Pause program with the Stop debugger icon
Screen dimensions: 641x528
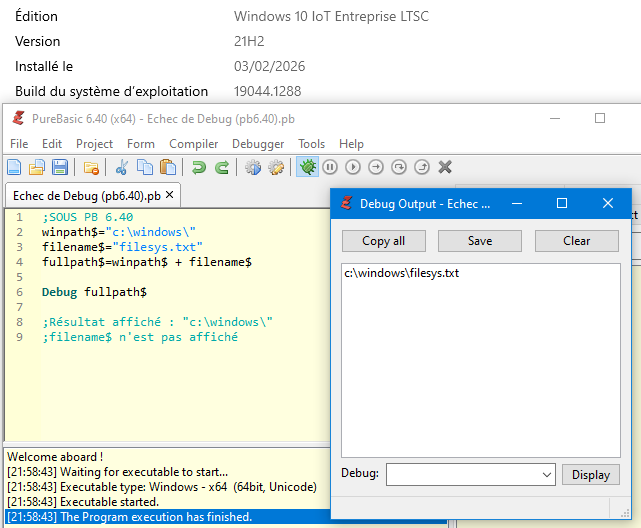point(330,167)
